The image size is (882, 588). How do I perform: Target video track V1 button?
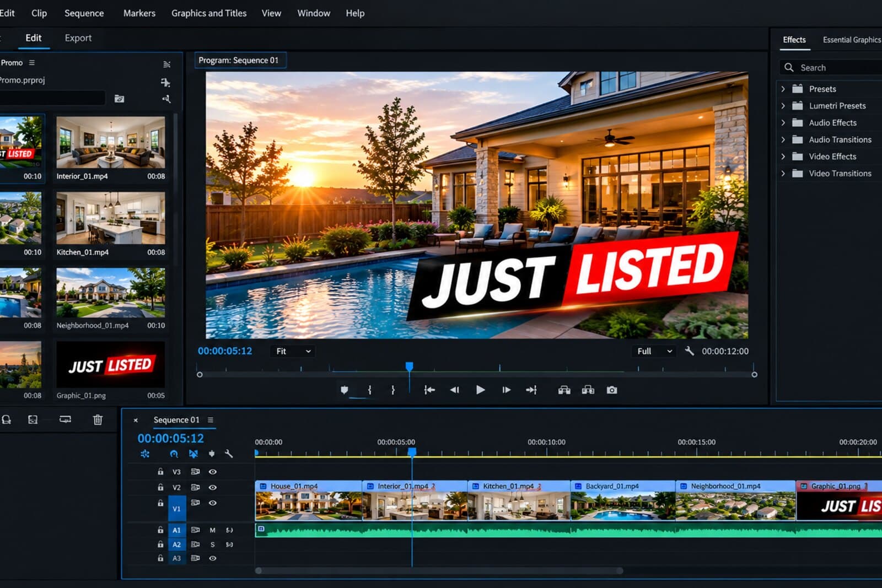176,509
